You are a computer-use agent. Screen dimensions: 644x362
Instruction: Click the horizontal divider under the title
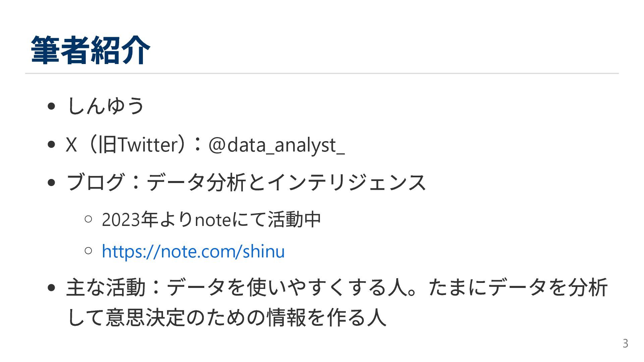[x=322, y=73]
